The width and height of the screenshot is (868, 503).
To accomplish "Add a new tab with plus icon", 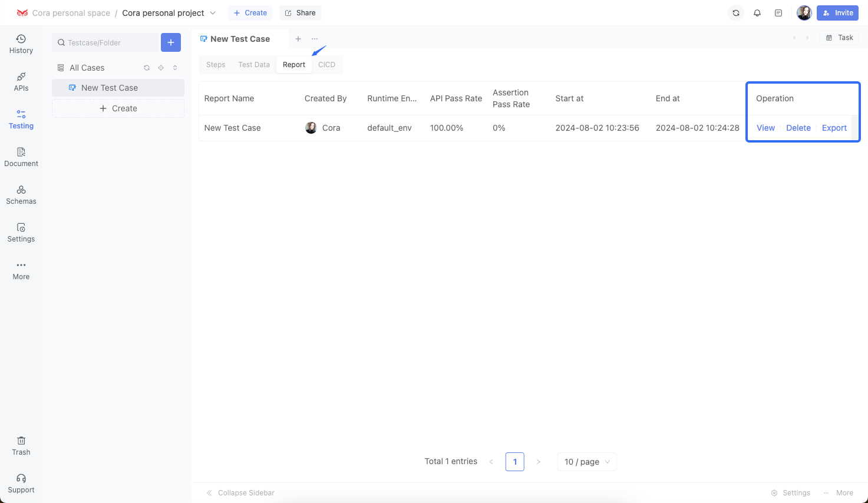I will point(298,39).
